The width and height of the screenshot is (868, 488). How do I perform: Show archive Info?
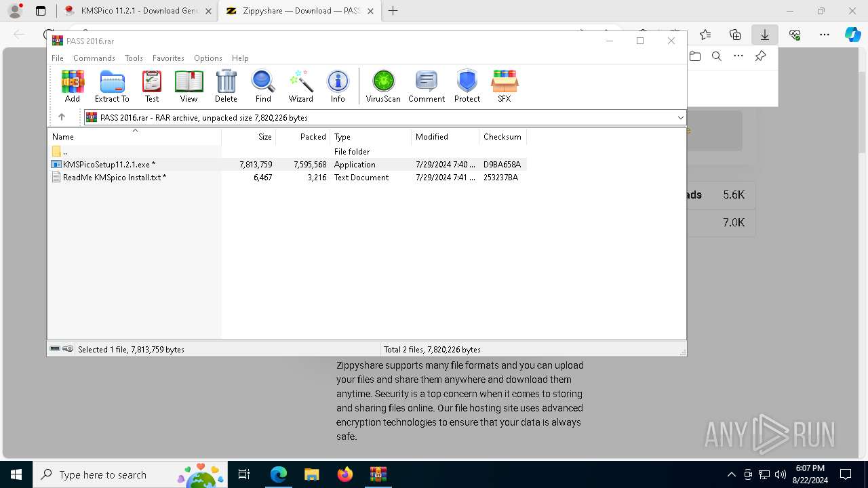click(x=338, y=86)
